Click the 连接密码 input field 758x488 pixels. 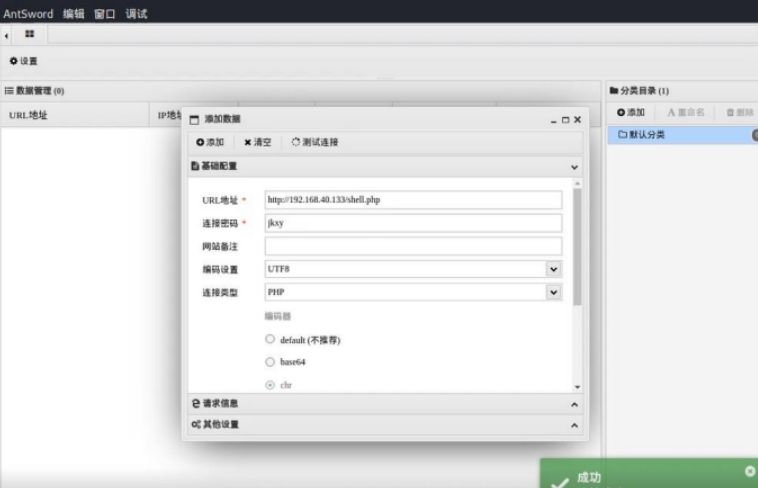tap(413, 223)
